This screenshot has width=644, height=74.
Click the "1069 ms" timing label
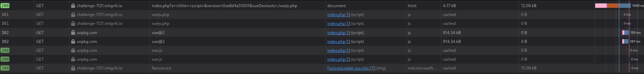[x=638, y=5]
